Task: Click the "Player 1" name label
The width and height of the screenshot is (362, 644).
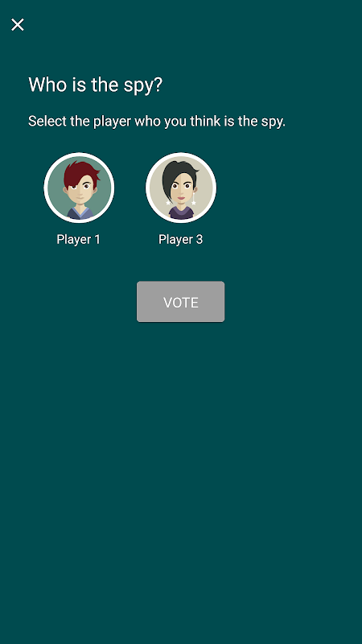Action: click(x=78, y=239)
